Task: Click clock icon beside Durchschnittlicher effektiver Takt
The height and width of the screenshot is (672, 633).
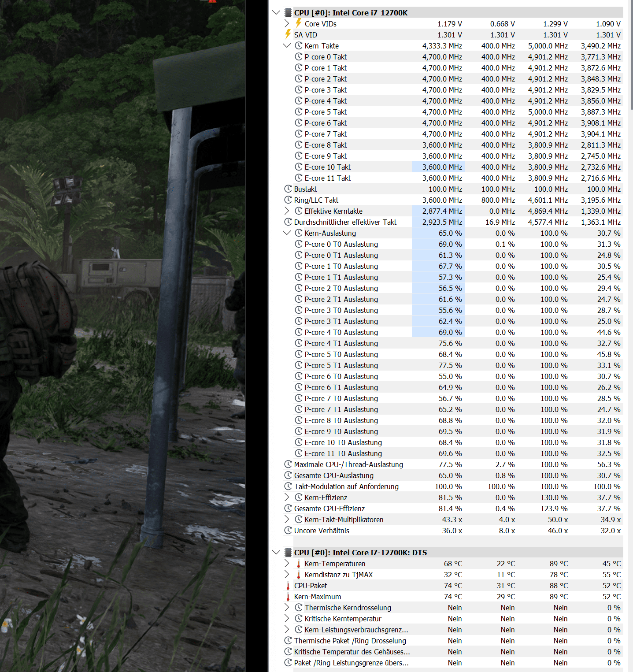Action: (x=288, y=222)
